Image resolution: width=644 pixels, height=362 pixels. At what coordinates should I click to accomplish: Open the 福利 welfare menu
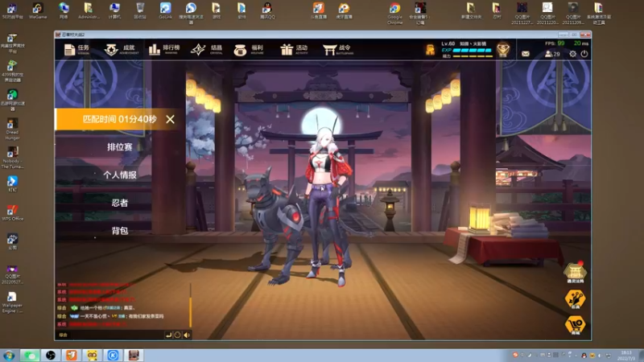249,50
